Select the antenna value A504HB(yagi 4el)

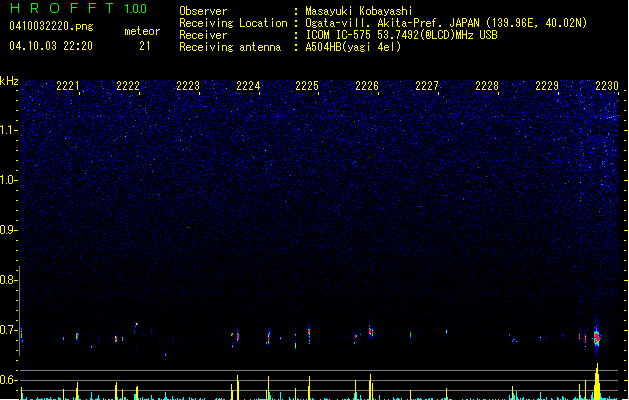pyautogui.click(x=353, y=47)
